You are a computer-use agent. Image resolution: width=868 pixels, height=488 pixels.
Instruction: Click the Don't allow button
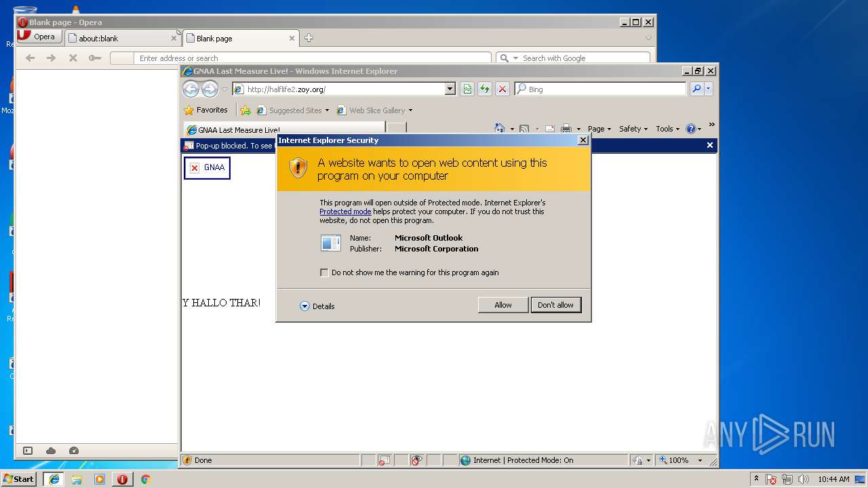coord(555,305)
